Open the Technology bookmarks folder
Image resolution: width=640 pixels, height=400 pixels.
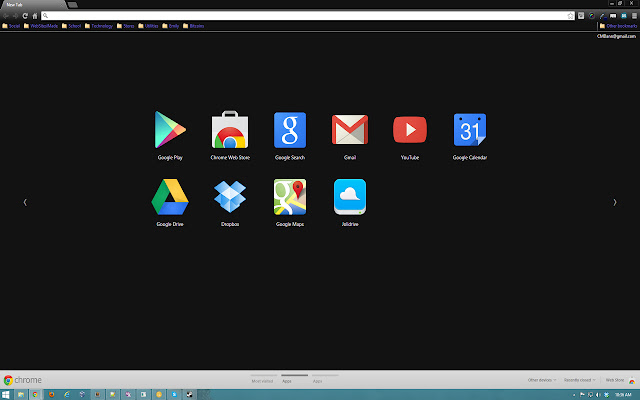click(x=99, y=26)
